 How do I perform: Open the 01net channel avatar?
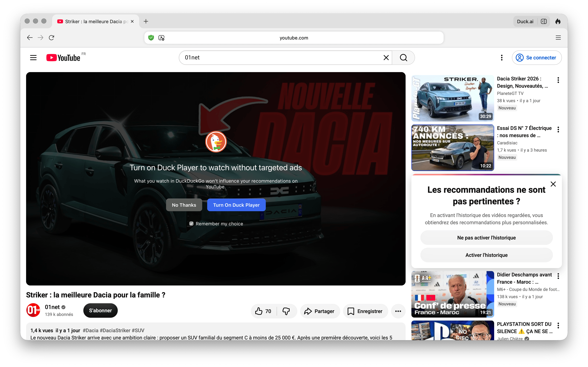[33, 310]
